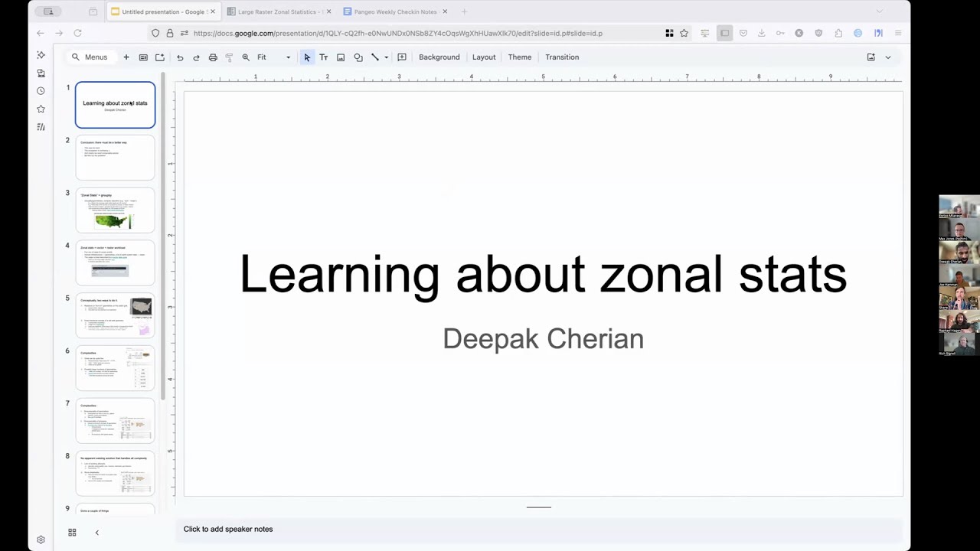Close the Large Raster Zonal Statistics tab
The image size is (980, 551).
click(328, 11)
